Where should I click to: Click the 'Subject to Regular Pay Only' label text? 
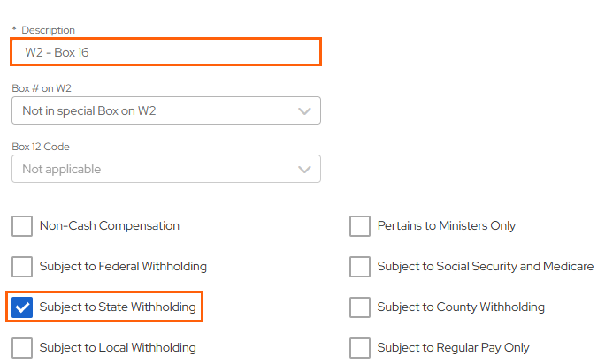coord(453,348)
